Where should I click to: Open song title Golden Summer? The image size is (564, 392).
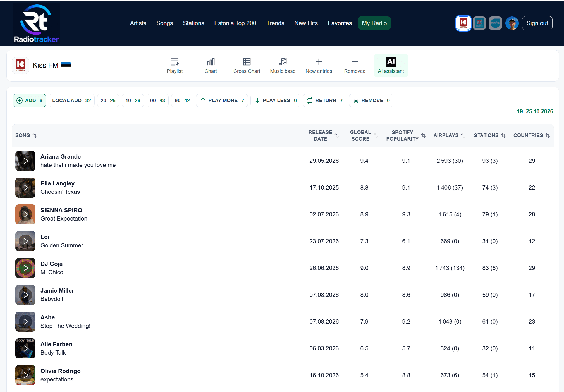click(62, 245)
